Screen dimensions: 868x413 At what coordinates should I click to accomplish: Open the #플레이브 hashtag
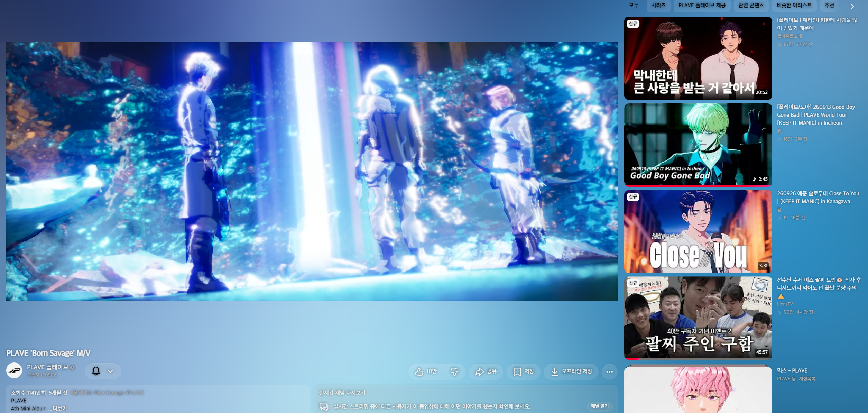[x=81, y=393]
